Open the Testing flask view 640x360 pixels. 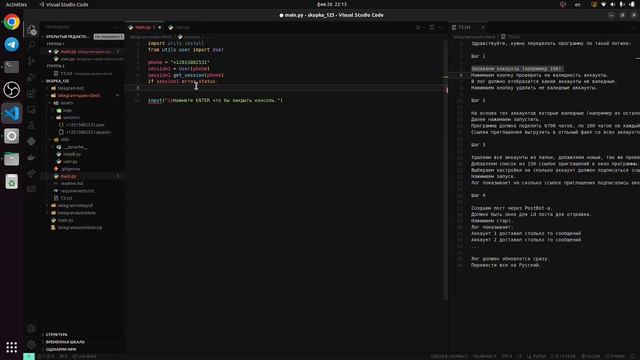31,125
